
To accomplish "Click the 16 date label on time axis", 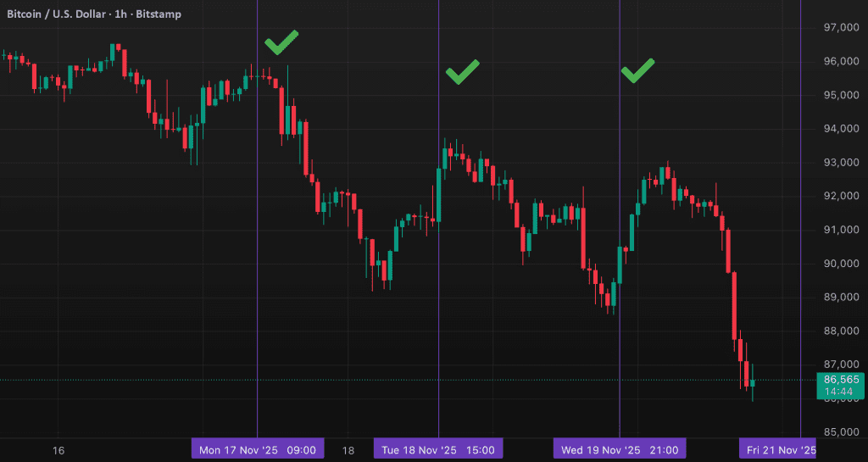I will [x=58, y=449].
